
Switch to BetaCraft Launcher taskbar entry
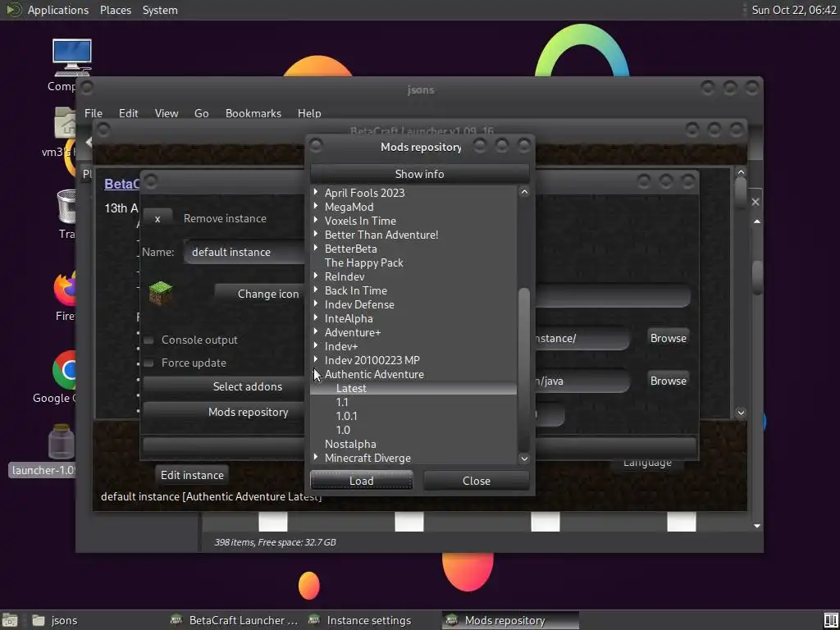tap(234, 620)
